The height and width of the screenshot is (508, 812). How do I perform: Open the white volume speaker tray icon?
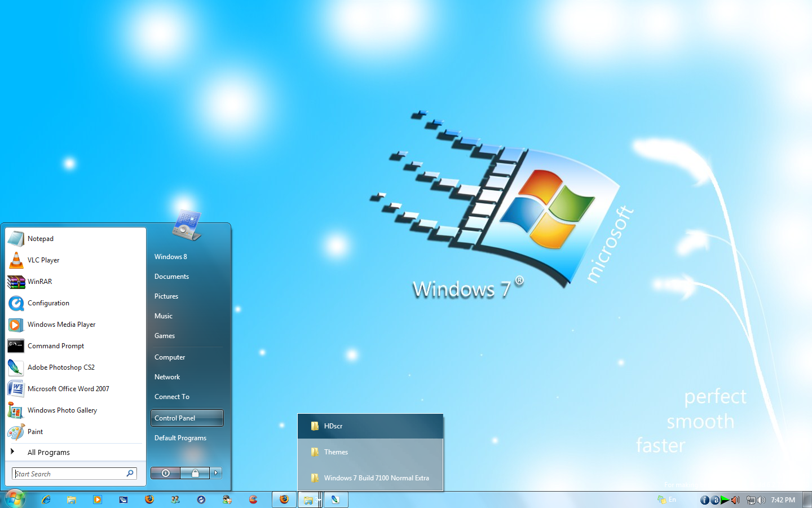pos(761,500)
